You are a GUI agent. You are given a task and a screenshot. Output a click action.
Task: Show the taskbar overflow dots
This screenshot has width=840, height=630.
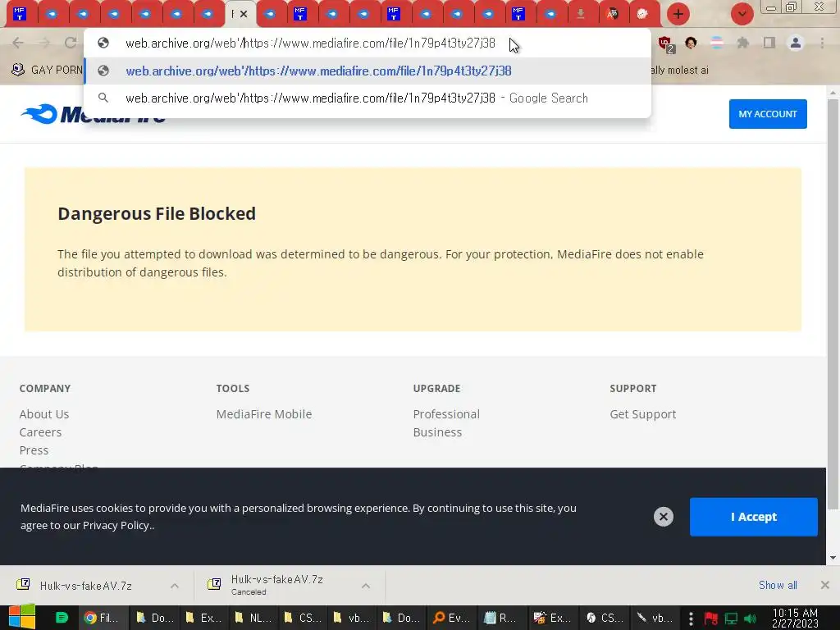(691, 619)
